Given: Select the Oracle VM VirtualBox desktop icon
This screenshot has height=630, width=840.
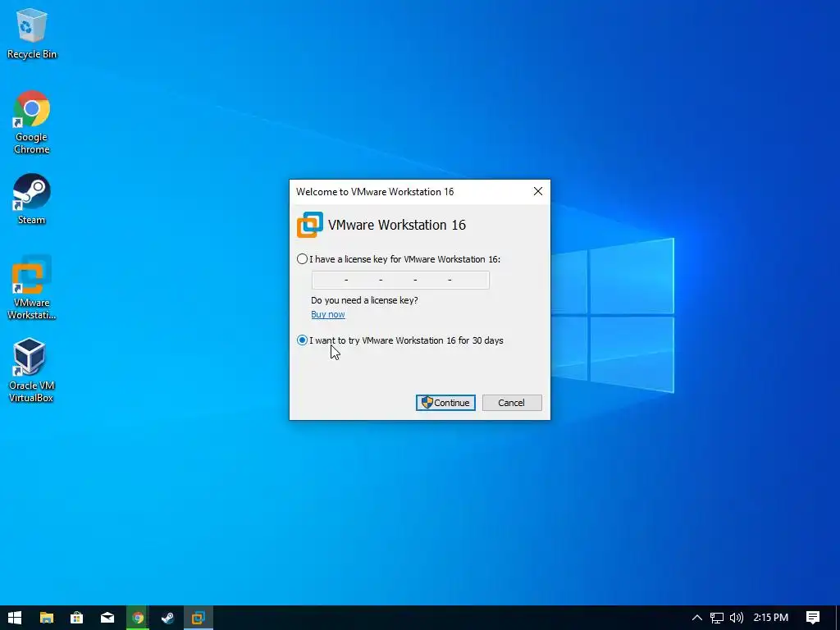Looking at the screenshot, I should point(32,370).
